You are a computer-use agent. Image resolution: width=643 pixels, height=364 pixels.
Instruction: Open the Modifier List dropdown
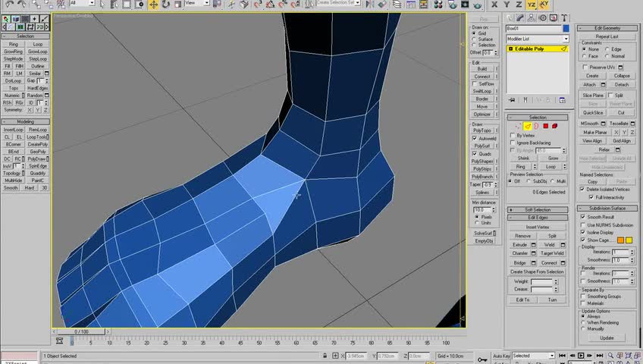537,39
